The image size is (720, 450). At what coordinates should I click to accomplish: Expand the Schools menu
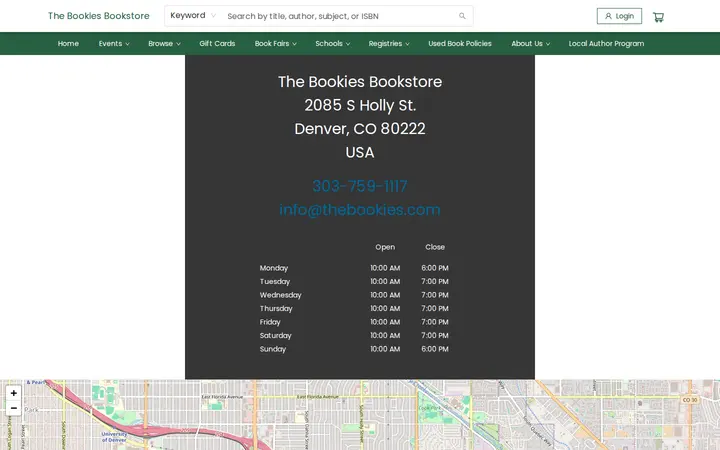(332, 44)
